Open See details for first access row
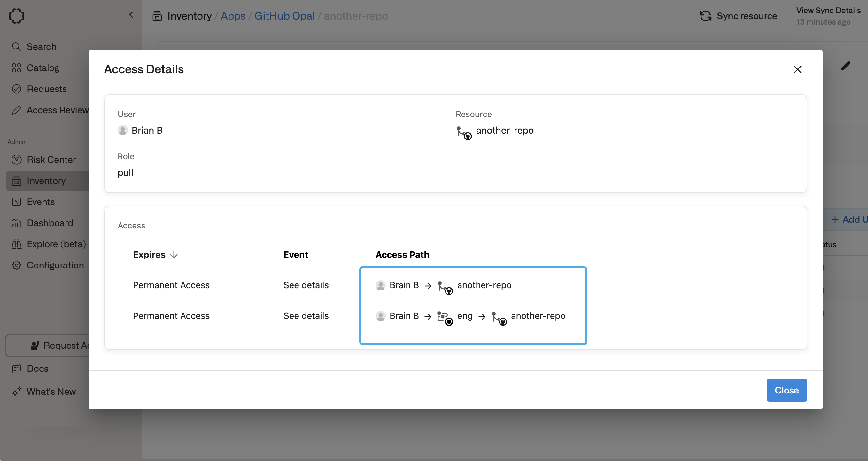The image size is (868, 461). tap(306, 285)
